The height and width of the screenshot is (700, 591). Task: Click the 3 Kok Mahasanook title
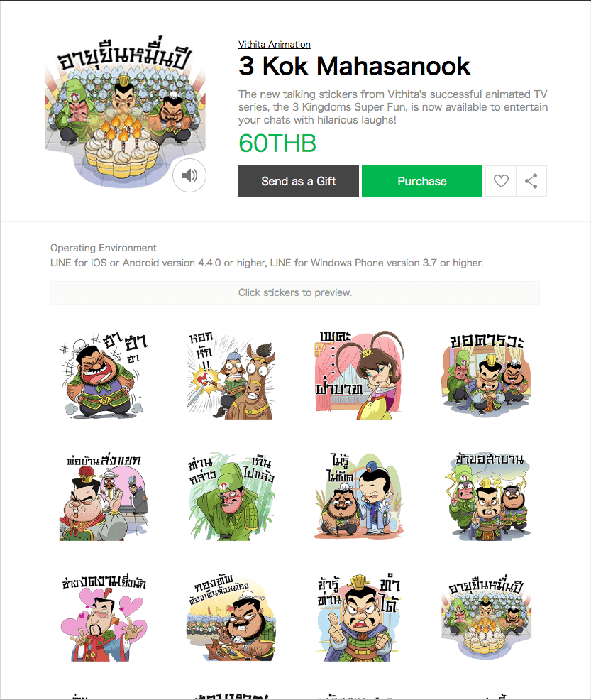[354, 66]
